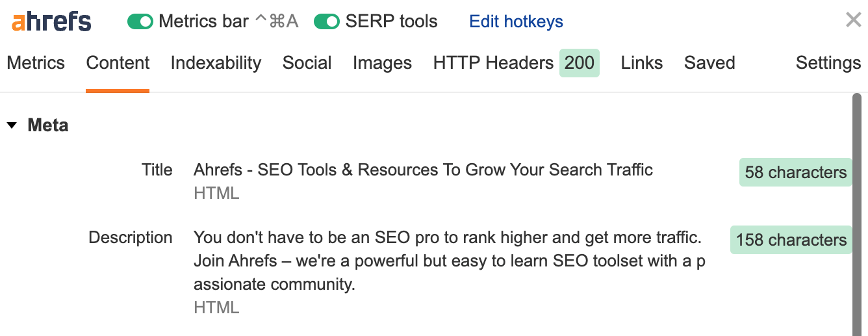868x336 pixels.
Task: Click the 200 status code badge
Action: pos(579,63)
